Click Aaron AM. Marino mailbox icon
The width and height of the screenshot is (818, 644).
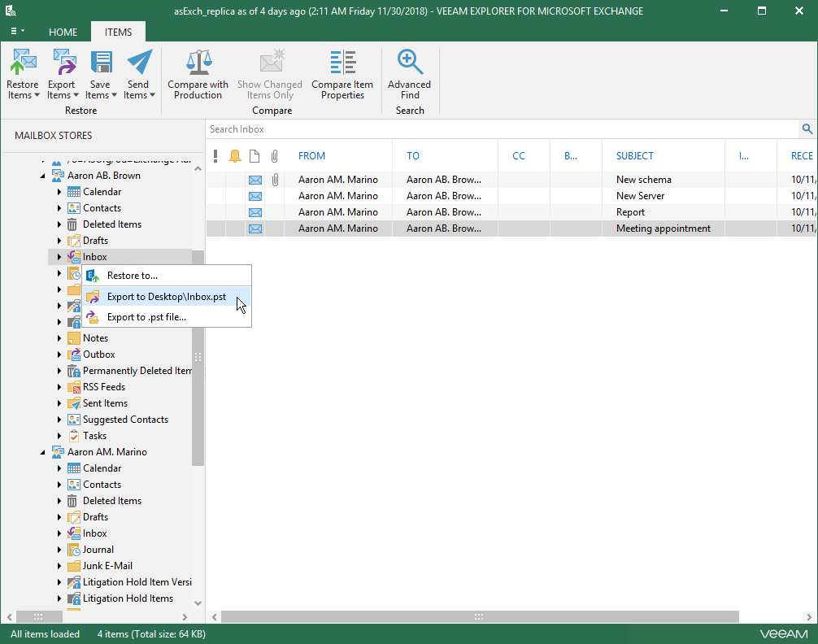point(58,452)
